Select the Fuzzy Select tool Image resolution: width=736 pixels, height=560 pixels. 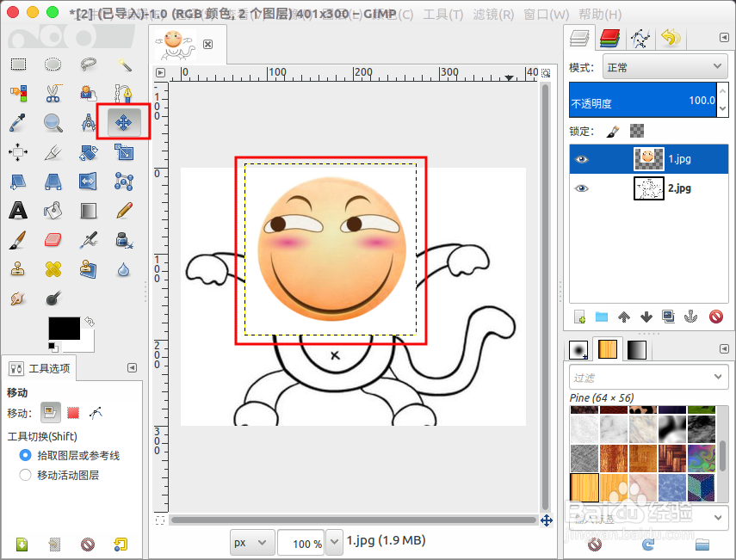(122, 65)
